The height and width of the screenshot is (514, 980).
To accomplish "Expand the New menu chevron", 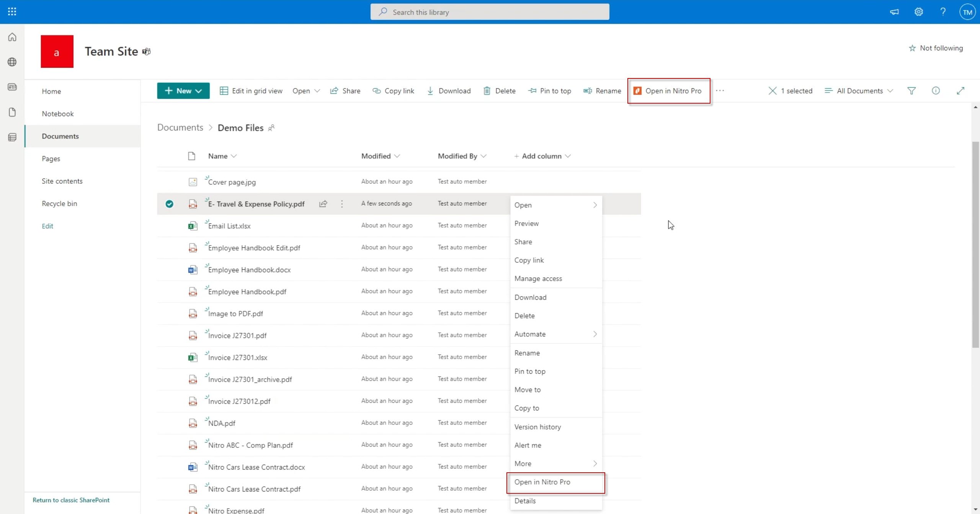I will click(x=198, y=91).
